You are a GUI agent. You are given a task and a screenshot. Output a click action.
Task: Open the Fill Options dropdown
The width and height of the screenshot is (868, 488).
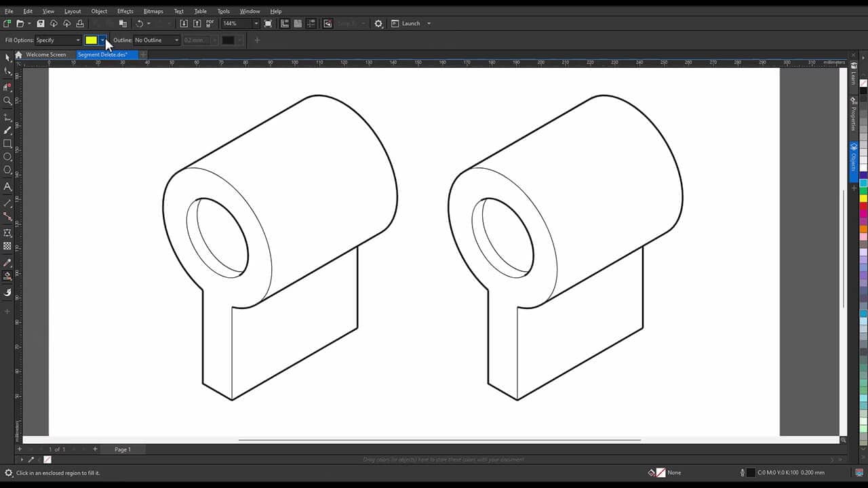point(58,40)
